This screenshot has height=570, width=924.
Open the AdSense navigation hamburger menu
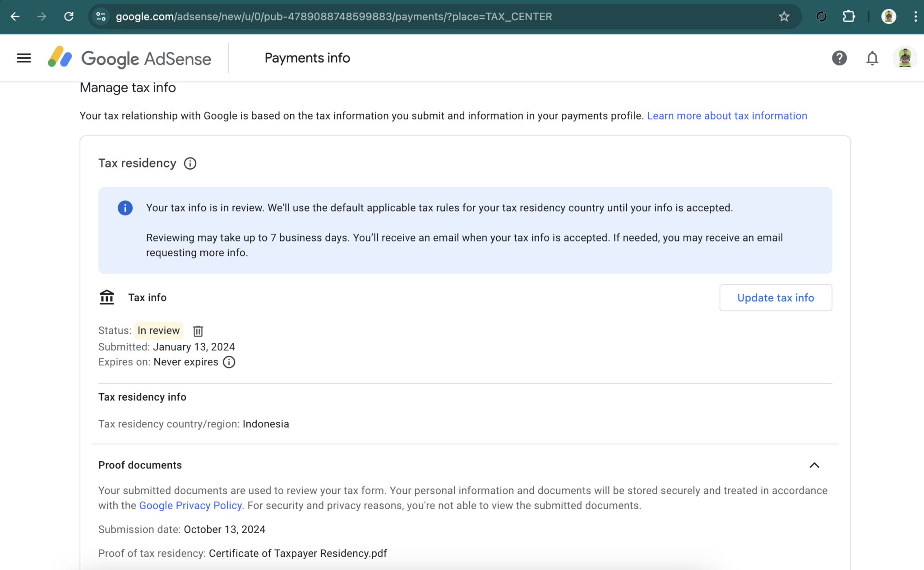coord(23,58)
